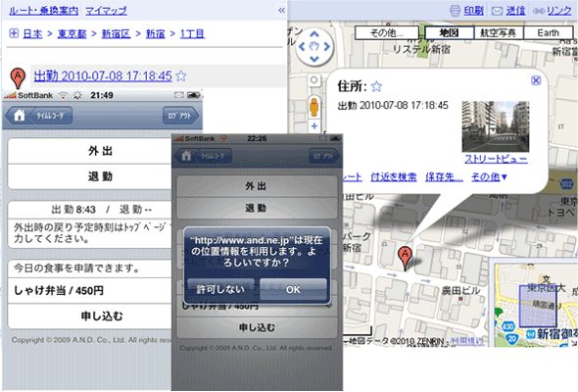Screen dimensions: 578x392
Task: Pan the map right with arrow
Action: pos(326,46)
